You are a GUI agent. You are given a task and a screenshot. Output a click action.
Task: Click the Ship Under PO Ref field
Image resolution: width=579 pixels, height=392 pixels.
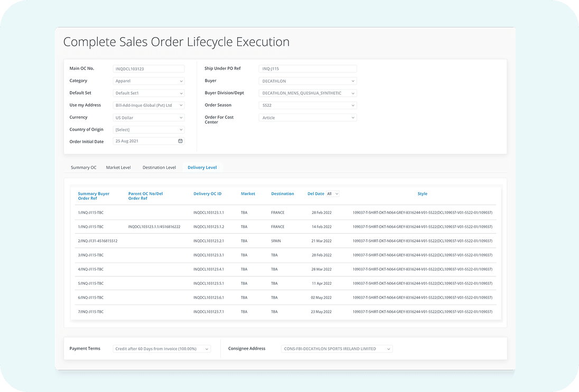(x=308, y=69)
